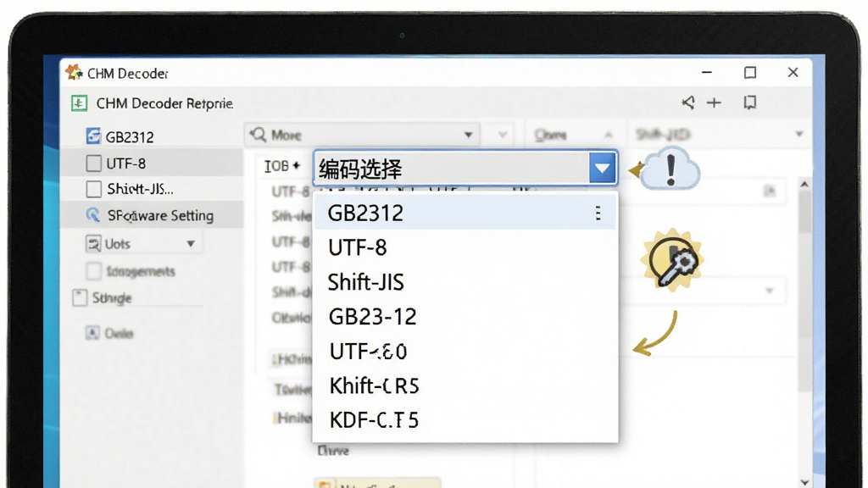The width and height of the screenshot is (868, 488).
Task: Toggle the checkbox above Stingle
Action: [x=93, y=271]
